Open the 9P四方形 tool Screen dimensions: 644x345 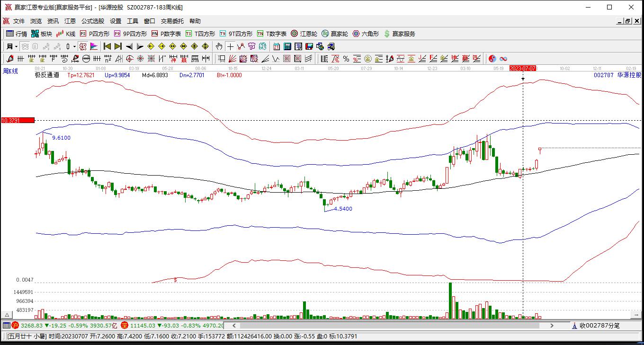130,34
